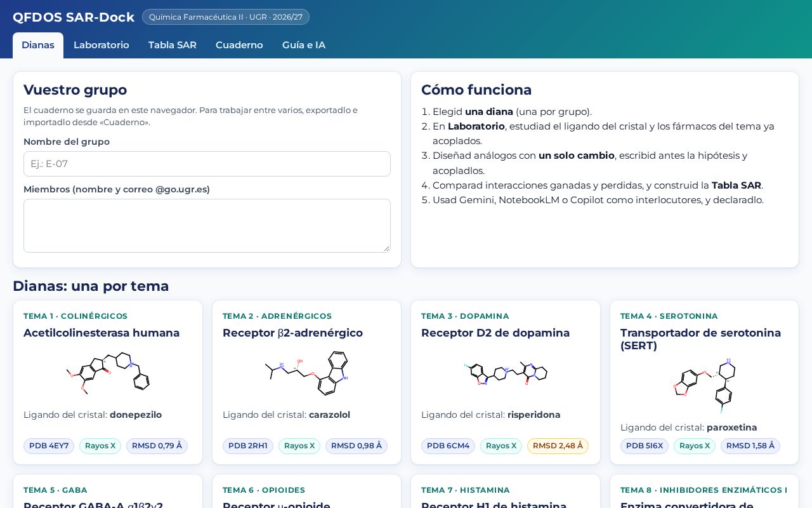Click the TEMA 7 · HISTAMINA label
The image size is (812, 508).
(466, 490)
